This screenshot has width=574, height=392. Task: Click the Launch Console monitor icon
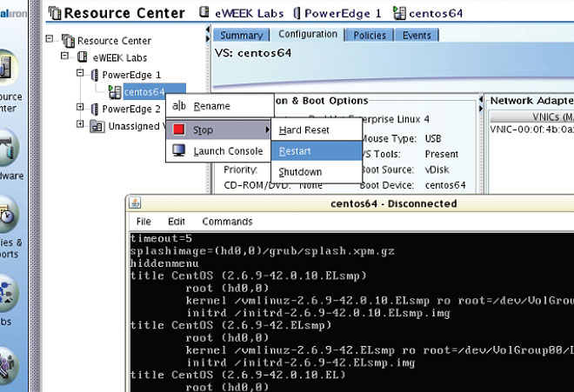click(179, 151)
